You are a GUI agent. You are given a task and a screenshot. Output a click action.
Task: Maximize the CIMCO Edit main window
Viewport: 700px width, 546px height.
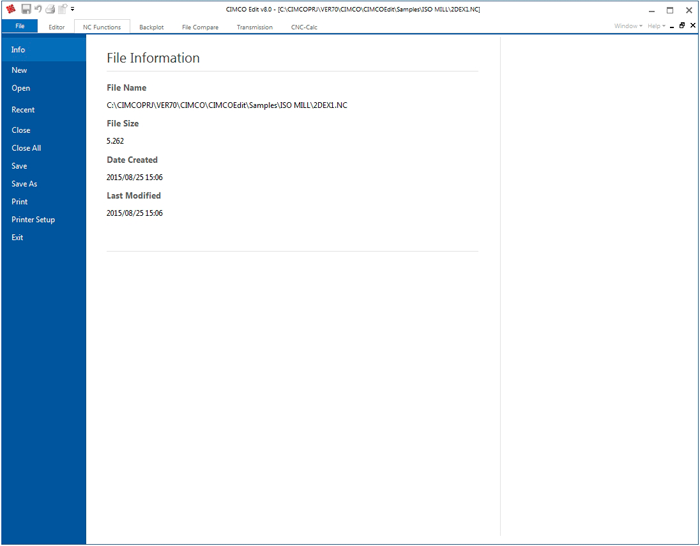(670, 10)
